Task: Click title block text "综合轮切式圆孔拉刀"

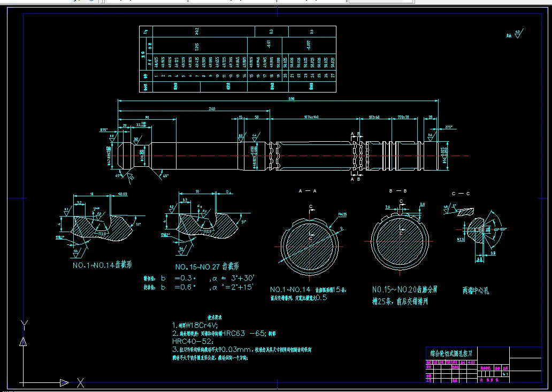Action: tap(451, 353)
